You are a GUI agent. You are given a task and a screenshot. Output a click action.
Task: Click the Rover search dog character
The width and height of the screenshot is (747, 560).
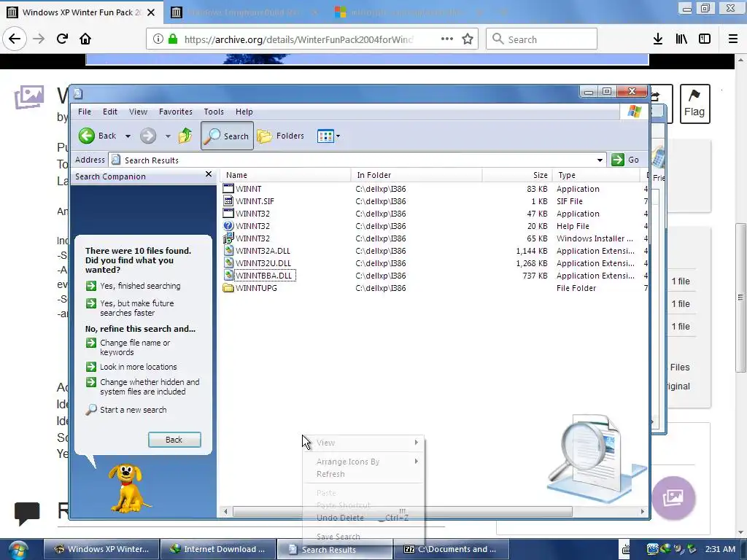click(128, 488)
